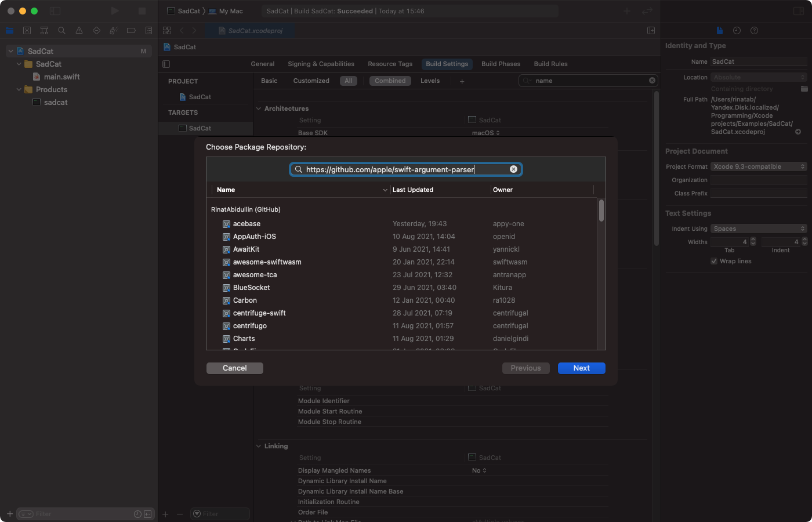Image resolution: width=812 pixels, height=522 pixels.
Task: Open the Indent Using Spaces dropdown
Action: [759, 229]
